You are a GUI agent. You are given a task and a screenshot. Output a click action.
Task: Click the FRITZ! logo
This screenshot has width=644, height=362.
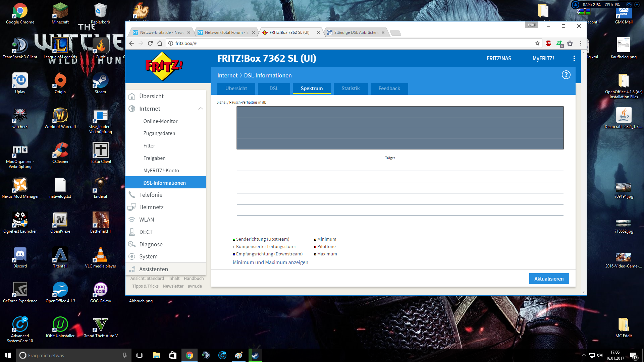point(164,66)
